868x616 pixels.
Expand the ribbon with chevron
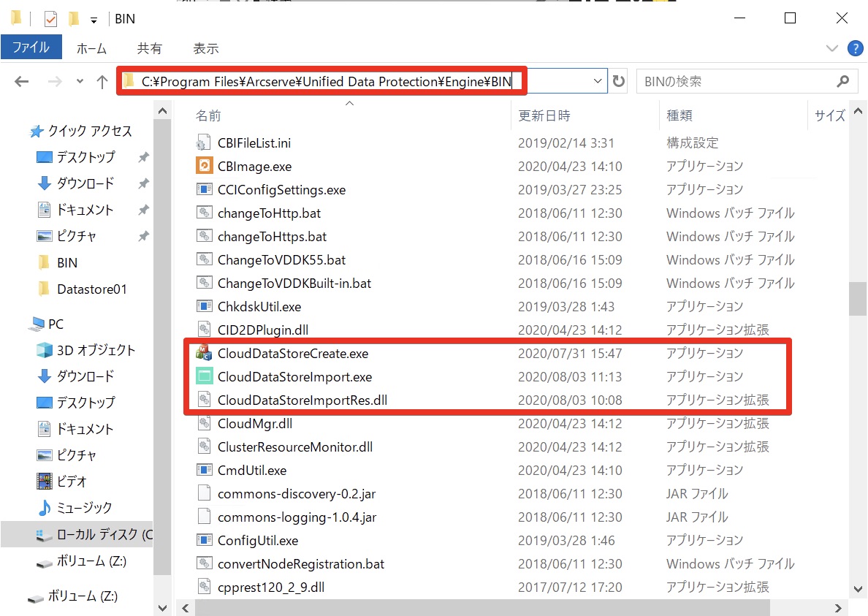[831, 49]
